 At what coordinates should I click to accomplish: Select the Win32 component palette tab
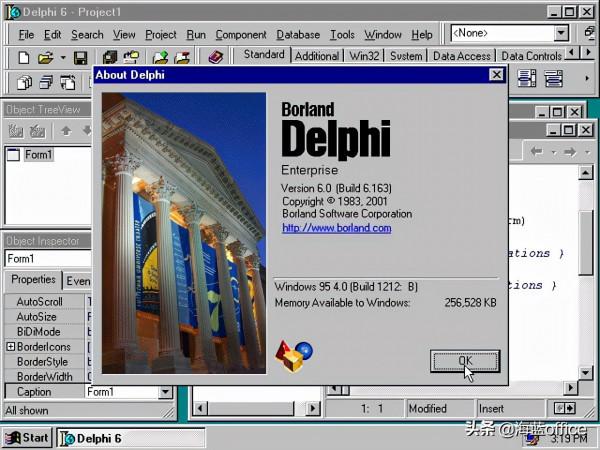[x=364, y=56]
